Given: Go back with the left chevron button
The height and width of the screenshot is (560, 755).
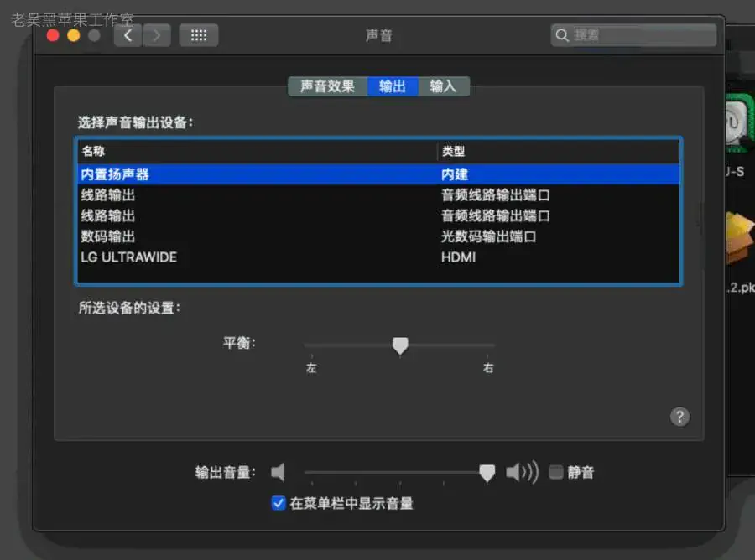Looking at the screenshot, I should (x=128, y=35).
